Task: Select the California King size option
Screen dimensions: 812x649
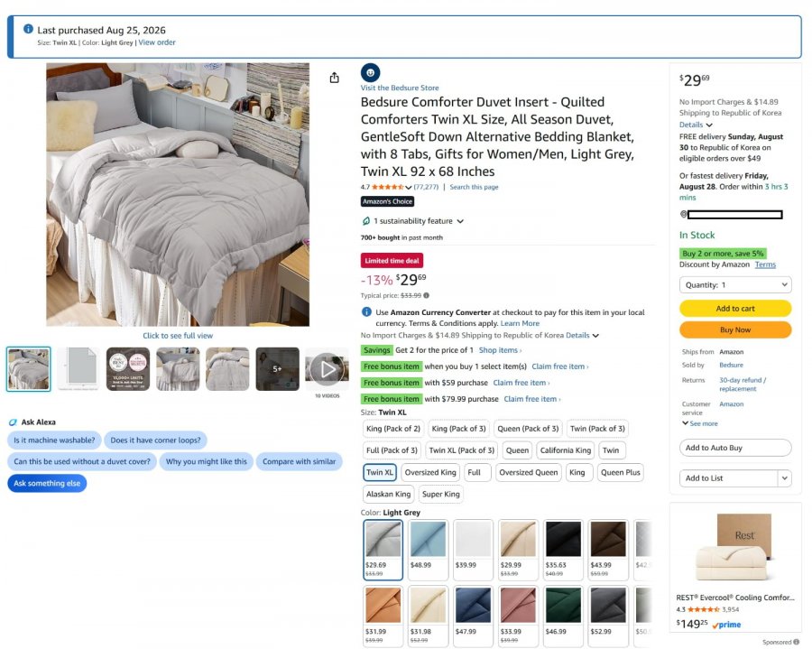Action: click(565, 450)
